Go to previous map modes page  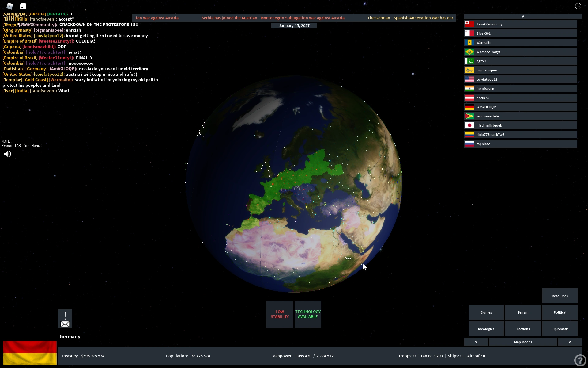pyautogui.click(x=476, y=342)
